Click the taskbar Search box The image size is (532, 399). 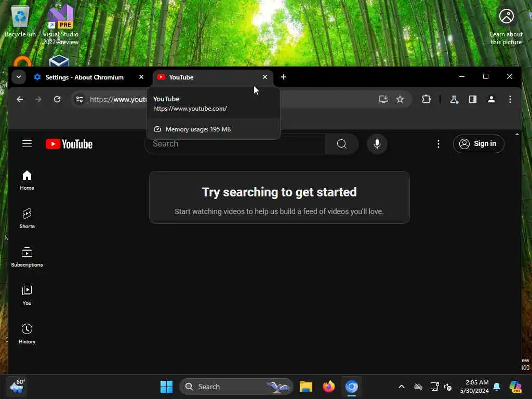point(236,387)
